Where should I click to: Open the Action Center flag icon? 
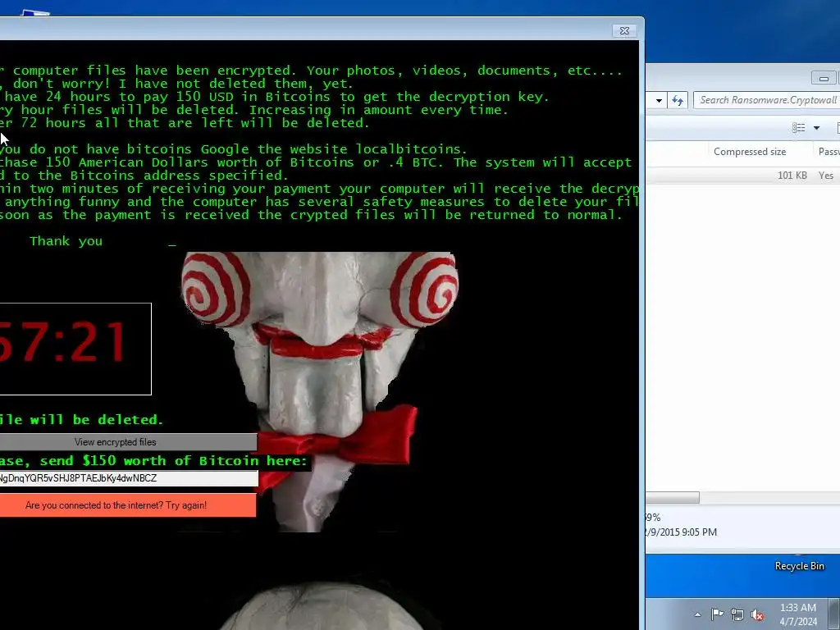(x=717, y=614)
